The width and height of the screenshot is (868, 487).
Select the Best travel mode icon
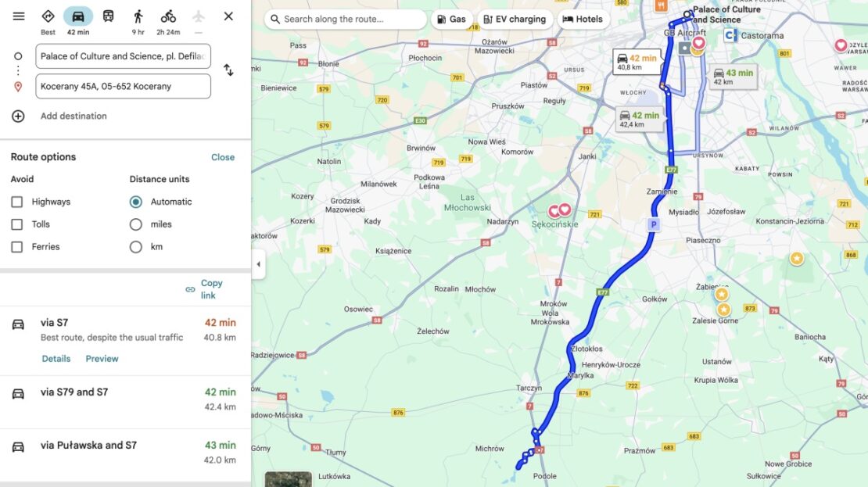coord(48,16)
